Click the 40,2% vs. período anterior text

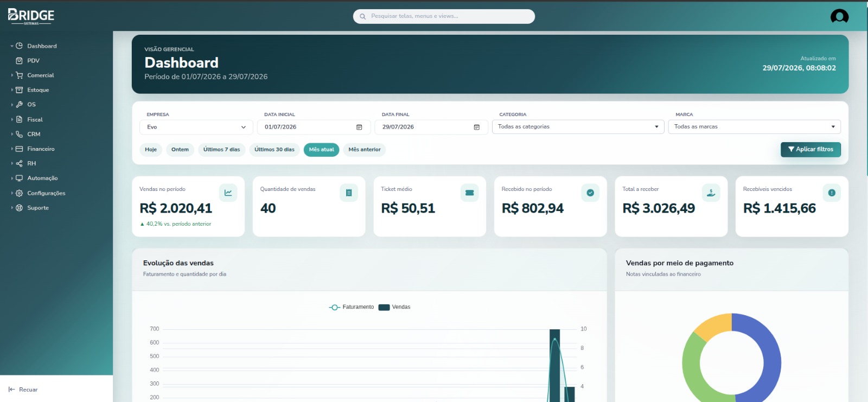coord(175,224)
